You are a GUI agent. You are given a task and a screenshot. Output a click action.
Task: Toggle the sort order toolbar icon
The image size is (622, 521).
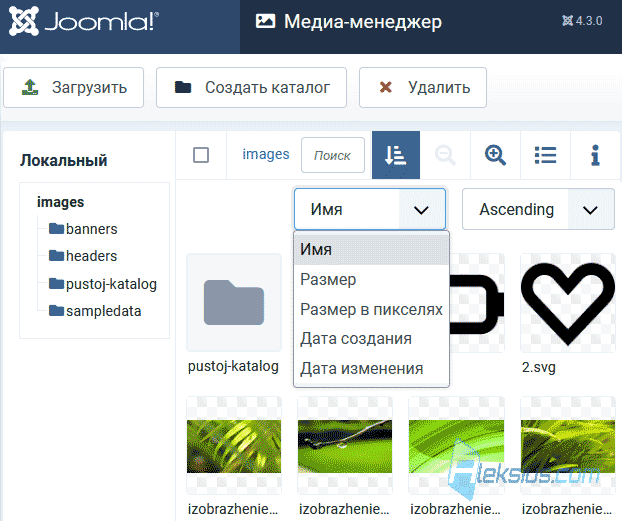click(x=396, y=155)
